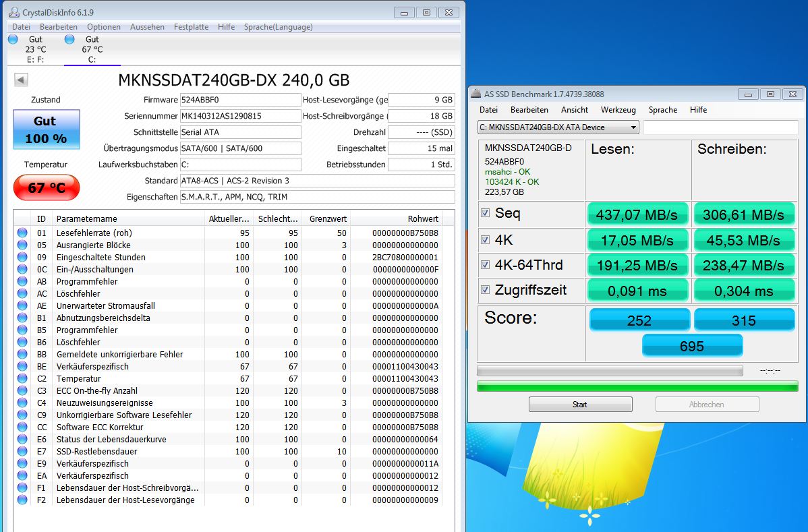Click the back arrow disk navigation icon

21,80
